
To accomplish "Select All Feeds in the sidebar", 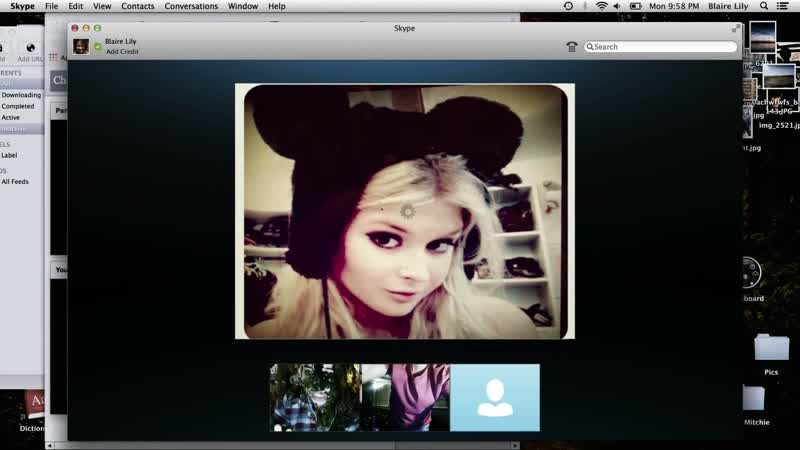I will [x=15, y=182].
